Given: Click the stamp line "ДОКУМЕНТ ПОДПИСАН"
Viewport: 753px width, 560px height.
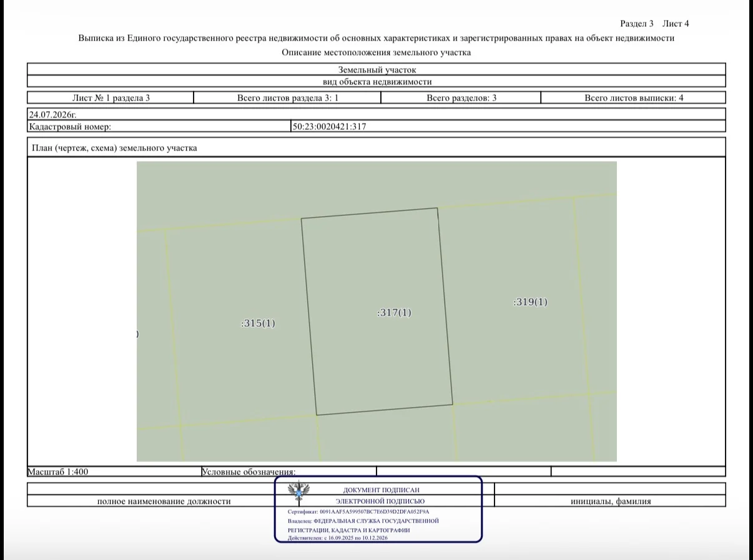Looking at the screenshot, I should pyautogui.click(x=381, y=490).
